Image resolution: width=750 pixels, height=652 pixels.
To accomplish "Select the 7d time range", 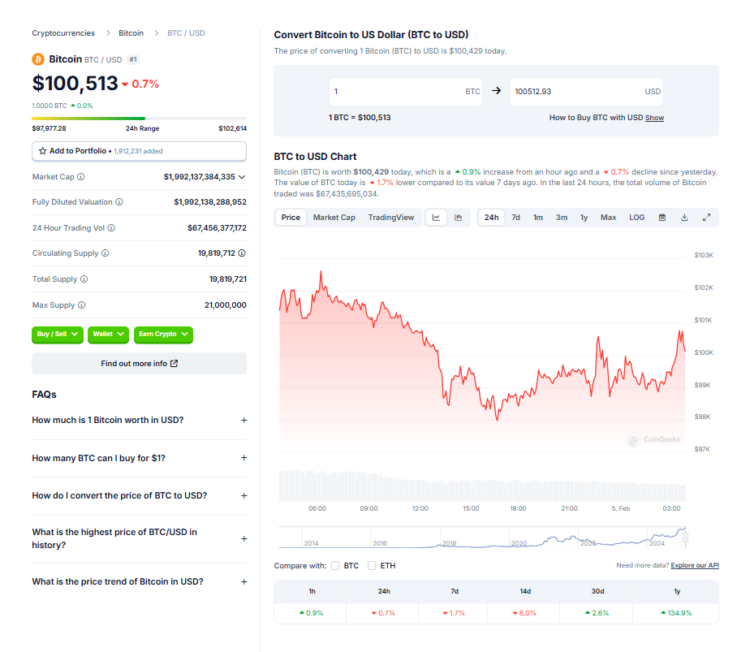I will [x=516, y=218].
